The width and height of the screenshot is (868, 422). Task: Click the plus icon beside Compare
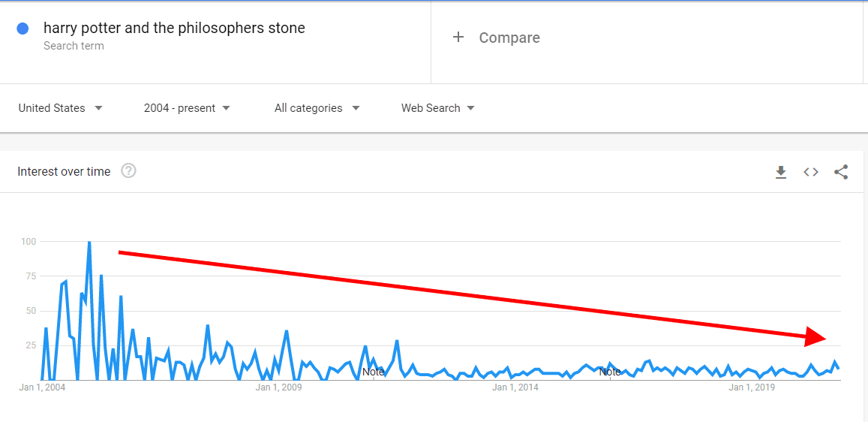click(x=458, y=38)
